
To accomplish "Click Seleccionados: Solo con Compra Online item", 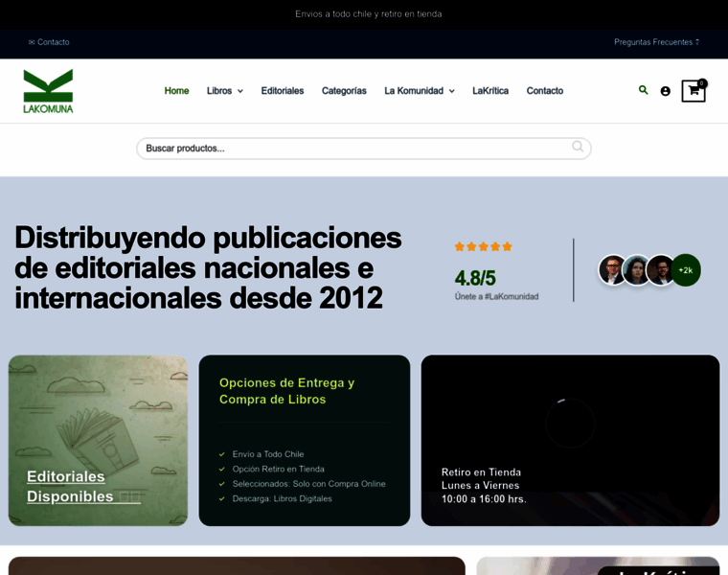I will [308, 484].
